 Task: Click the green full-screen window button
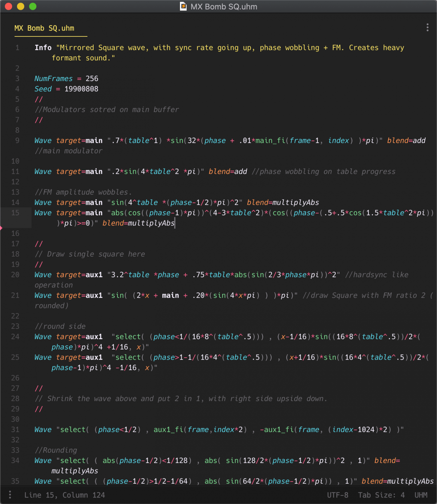tap(33, 7)
